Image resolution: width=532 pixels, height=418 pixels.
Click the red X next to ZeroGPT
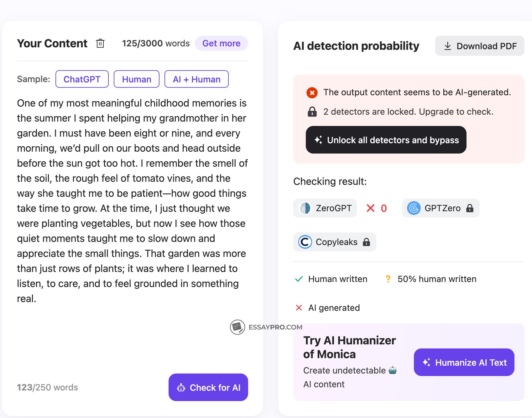point(371,208)
